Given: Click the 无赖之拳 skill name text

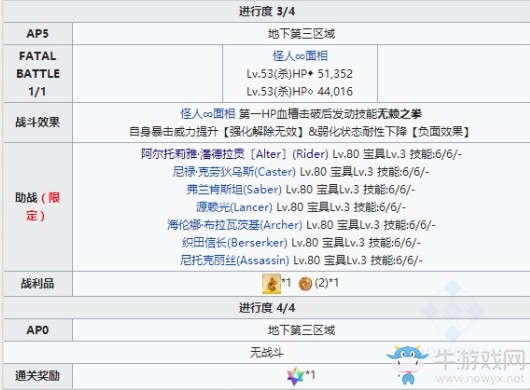Looking at the screenshot, I should click(399, 114).
